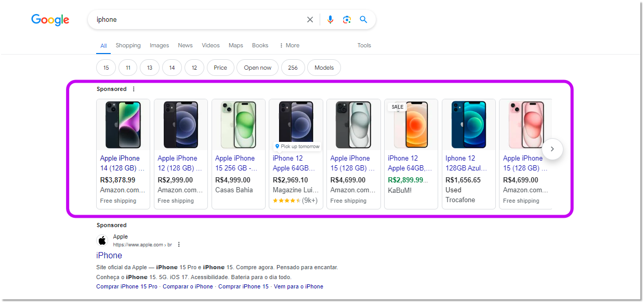Open the iPhone ad headline link
This screenshot has height=303, width=644.
(x=109, y=255)
